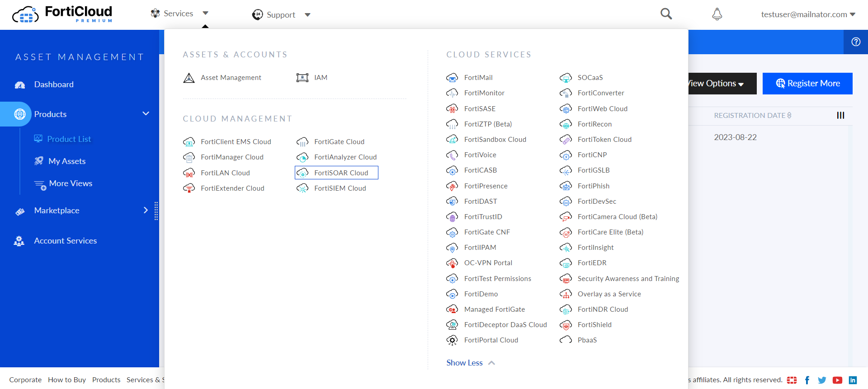This screenshot has width=868, height=389.
Task: Click the FortiEDR service icon
Action: [566, 263]
